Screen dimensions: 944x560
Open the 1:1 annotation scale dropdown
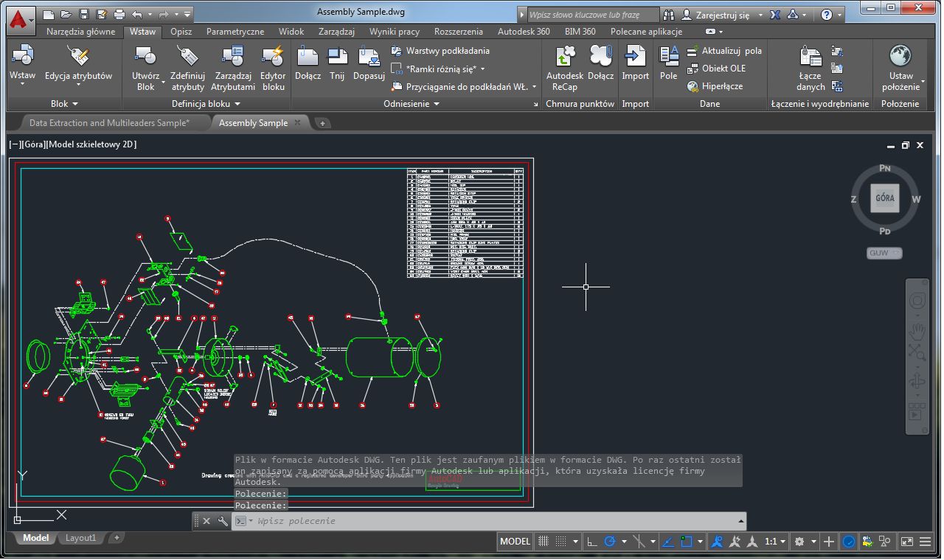coord(774,542)
